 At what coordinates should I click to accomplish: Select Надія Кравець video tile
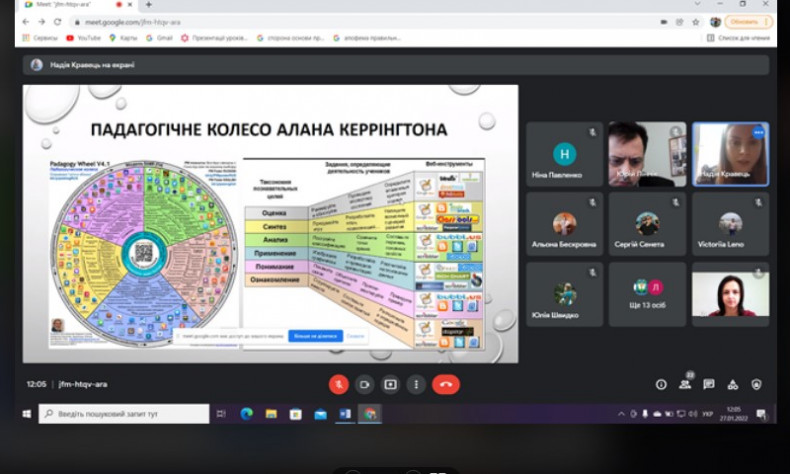(731, 154)
